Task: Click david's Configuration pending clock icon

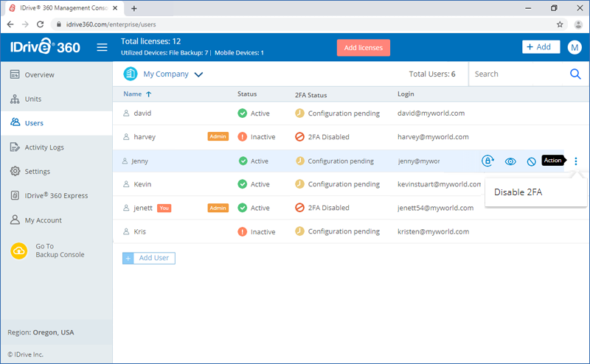Action: pyautogui.click(x=299, y=113)
